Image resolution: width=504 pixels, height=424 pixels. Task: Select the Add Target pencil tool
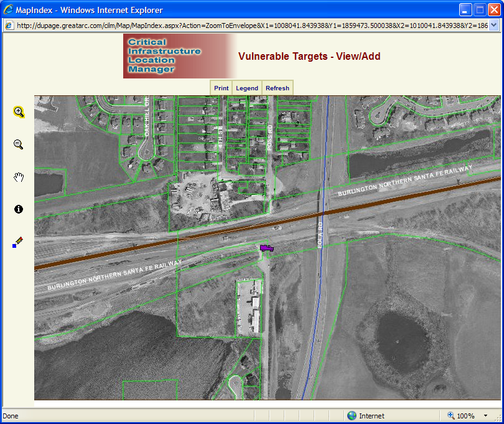(18, 242)
